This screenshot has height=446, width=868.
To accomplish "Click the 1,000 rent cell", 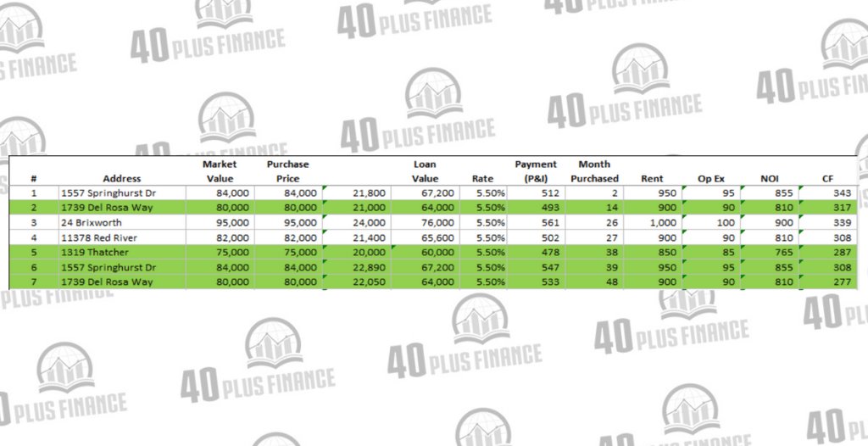I will point(654,223).
